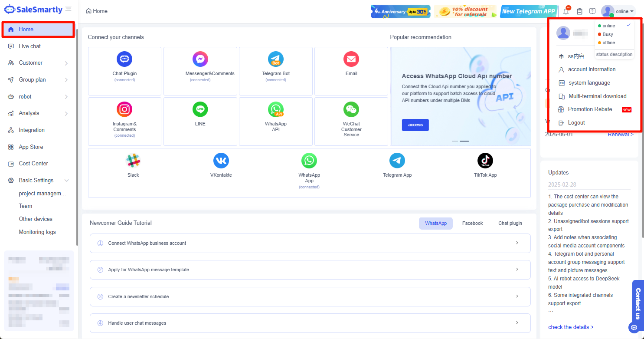Select the LINE channel icon
The height and width of the screenshot is (339, 644).
pyautogui.click(x=200, y=109)
